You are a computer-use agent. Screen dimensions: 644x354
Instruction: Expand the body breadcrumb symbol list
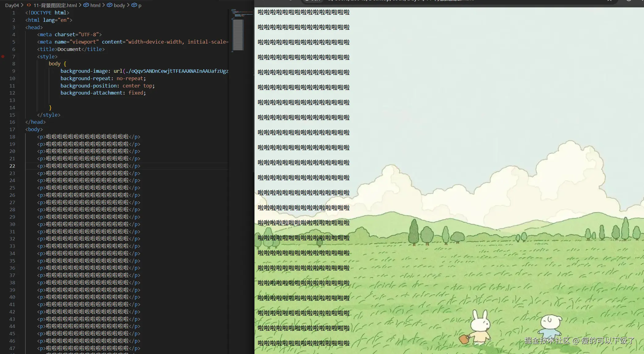point(119,5)
